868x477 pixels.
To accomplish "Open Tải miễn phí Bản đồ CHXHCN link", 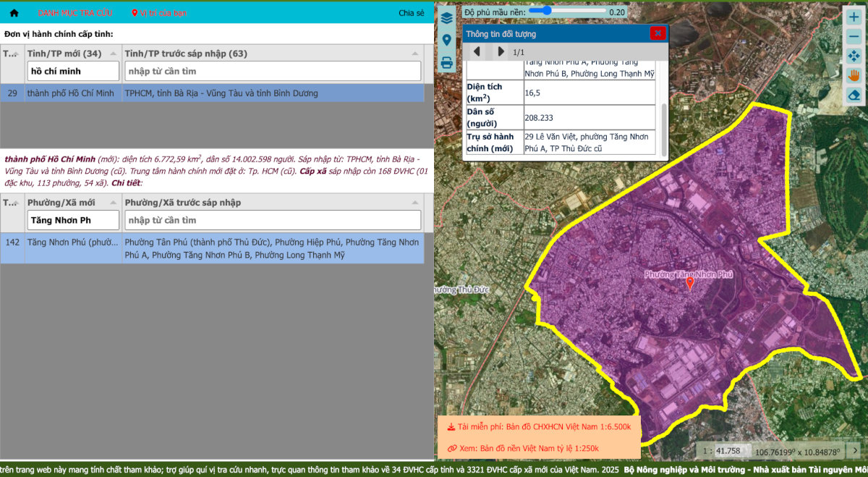I will [539, 427].
